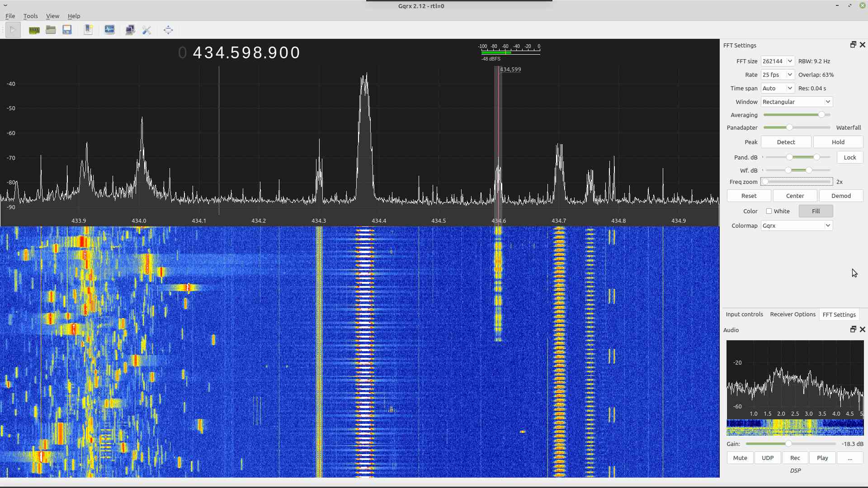Switch to the Receiver Options tab
Viewport: 868px width, 488px height.
pos(793,314)
